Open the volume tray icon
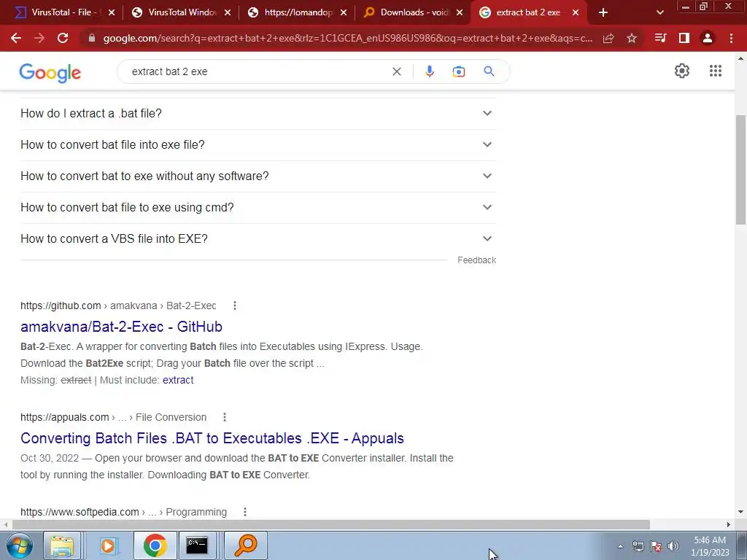 pos(673,546)
